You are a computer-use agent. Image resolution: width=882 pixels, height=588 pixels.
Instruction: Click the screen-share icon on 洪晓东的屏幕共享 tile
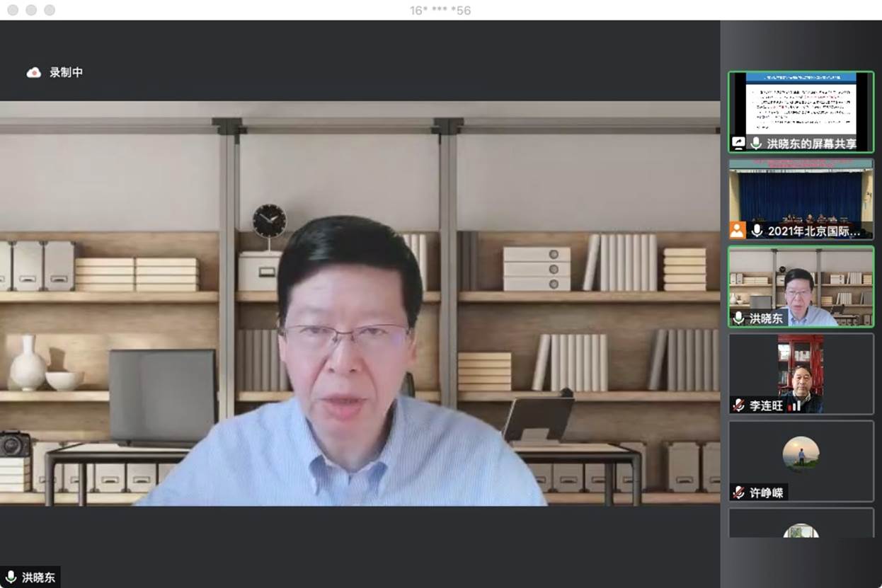point(738,144)
